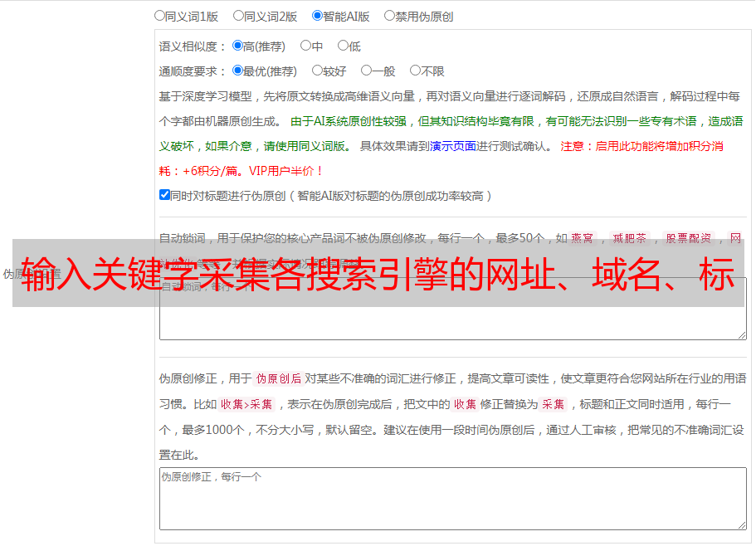The height and width of the screenshot is (546, 756).
Task: Set 语义相似度 to 高(推荐)
Action: pyautogui.click(x=237, y=46)
